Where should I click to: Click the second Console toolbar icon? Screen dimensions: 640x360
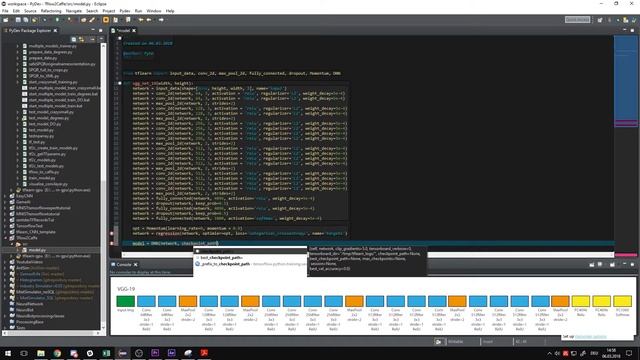pyautogui.click(x=600, y=264)
